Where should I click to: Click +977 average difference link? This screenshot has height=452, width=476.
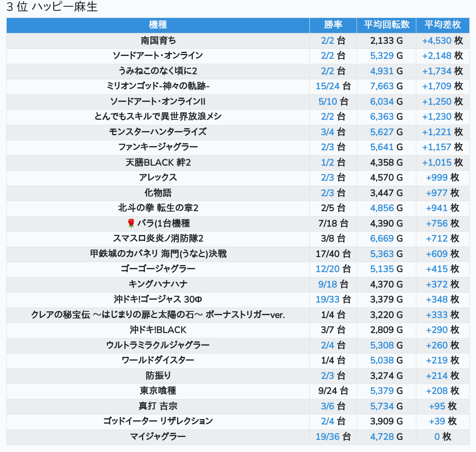point(436,193)
